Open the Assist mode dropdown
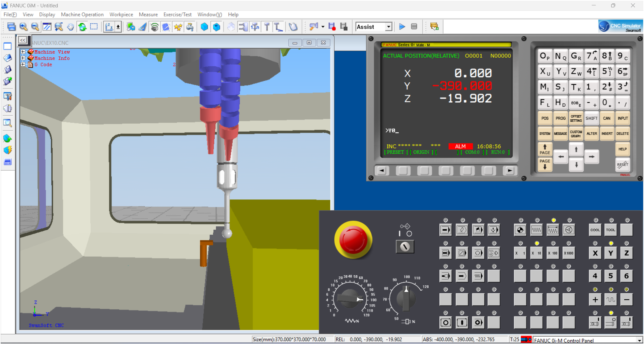The image size is (644, 344). click(388, 27)
